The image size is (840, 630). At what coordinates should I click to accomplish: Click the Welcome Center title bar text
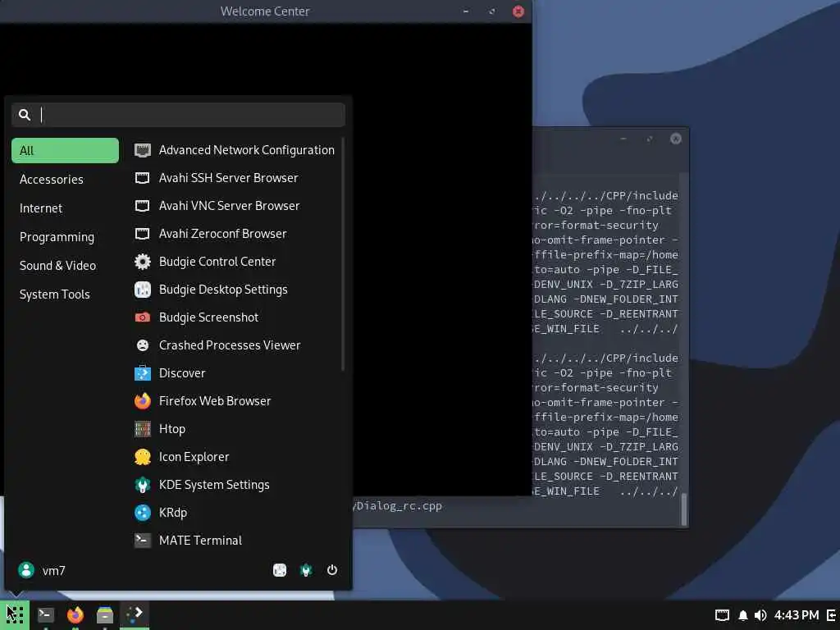[x=265, y=11]
